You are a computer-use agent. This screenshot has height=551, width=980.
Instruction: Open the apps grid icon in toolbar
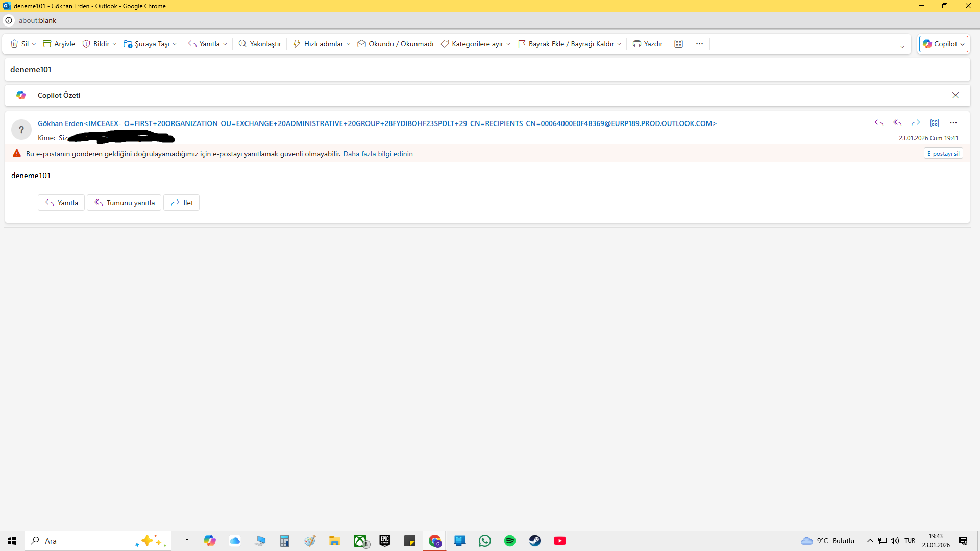click(678, 44)
